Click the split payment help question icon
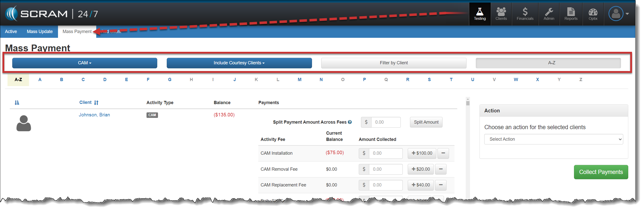This screenshot has height=213, width=644. (x=350, y=122)
